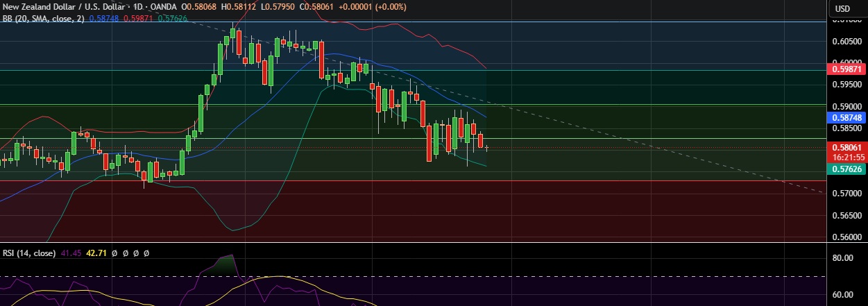Click the 0.56500 price scale label
The height and width of the screenshot is (306, 868).
click(x=847, y=216)
